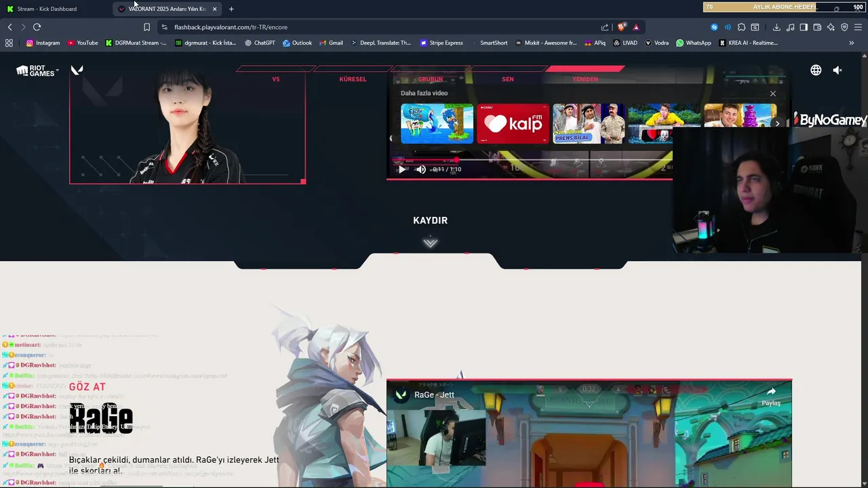
Task: Click the music note playlist icon
Action: pos(790,27)
